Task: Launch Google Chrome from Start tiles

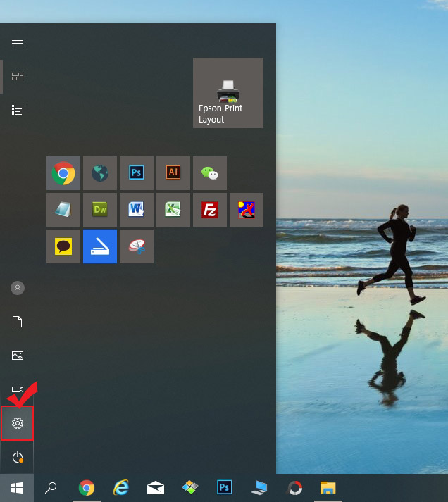Action: pos(63,173)
